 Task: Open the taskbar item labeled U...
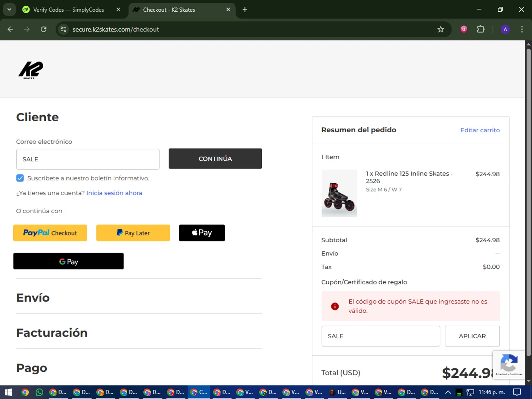337,392
